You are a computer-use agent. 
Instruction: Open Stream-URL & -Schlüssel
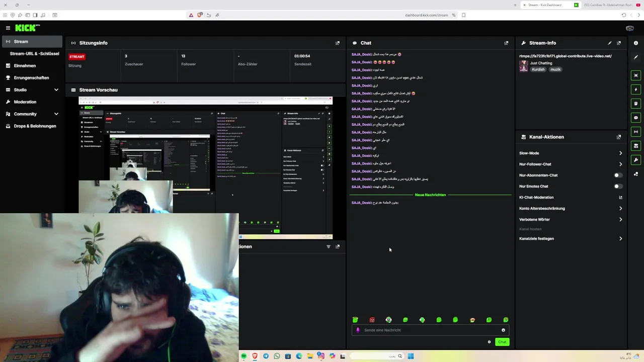click(x=34, y=54)
